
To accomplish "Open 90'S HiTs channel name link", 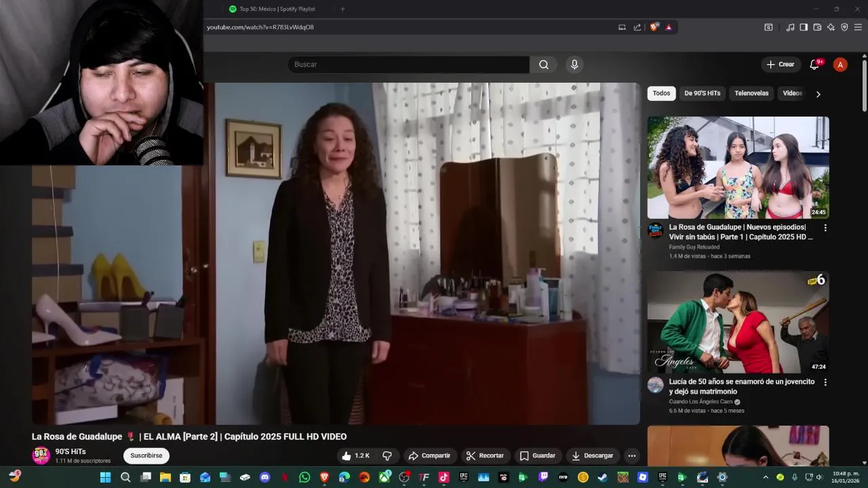I will click(71, 451).
